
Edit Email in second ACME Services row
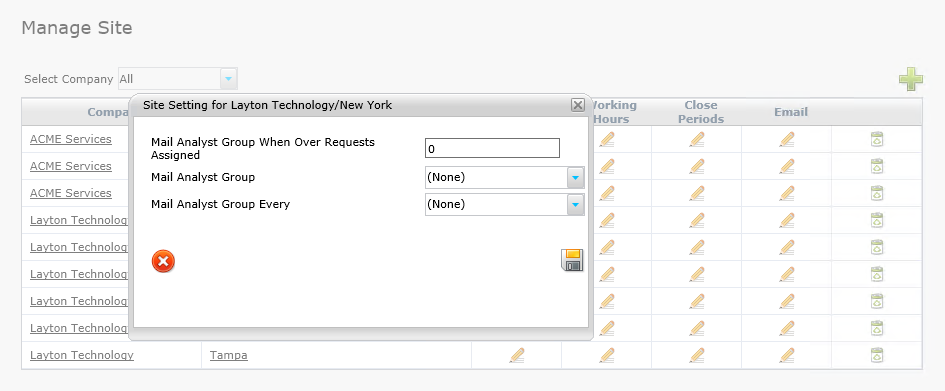[x=786, y=166]
